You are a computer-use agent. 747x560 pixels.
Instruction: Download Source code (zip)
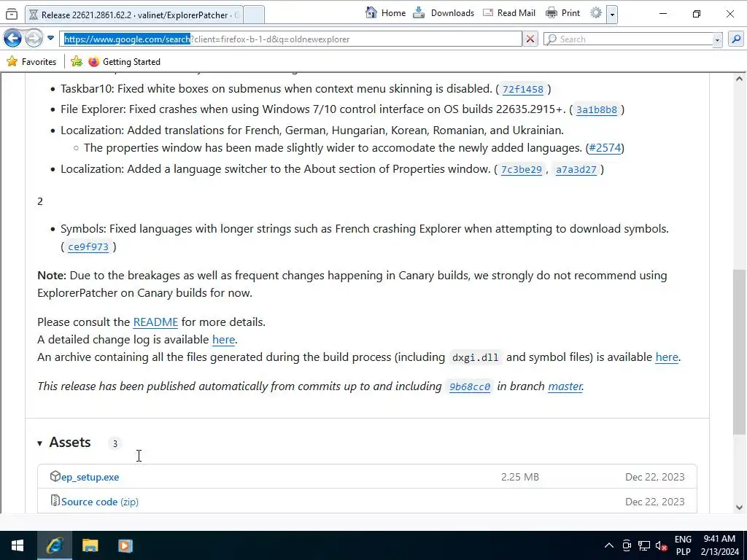point(99,502)
